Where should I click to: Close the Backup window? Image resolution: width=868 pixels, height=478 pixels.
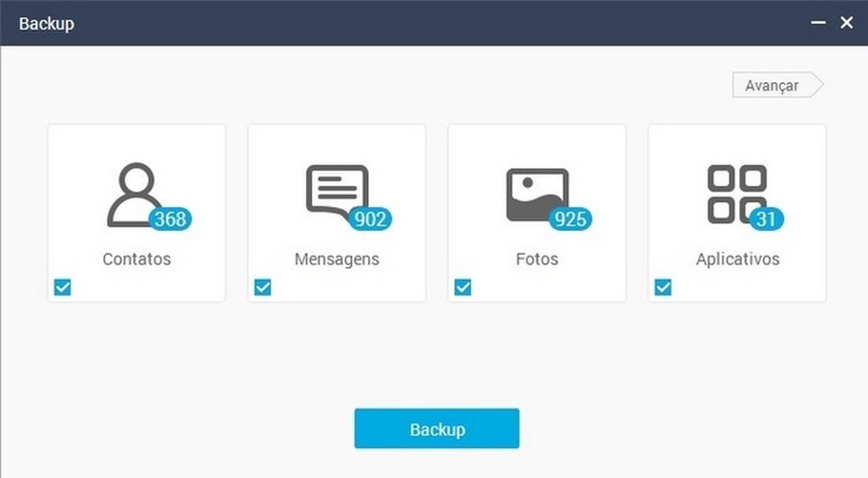[847, 23]
